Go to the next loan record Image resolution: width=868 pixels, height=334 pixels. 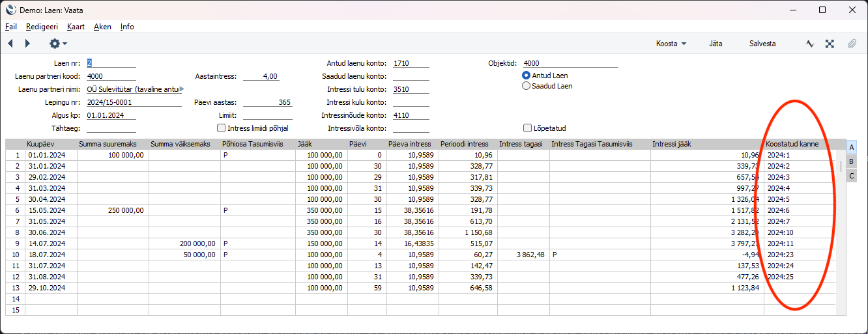tap(27, 44)
